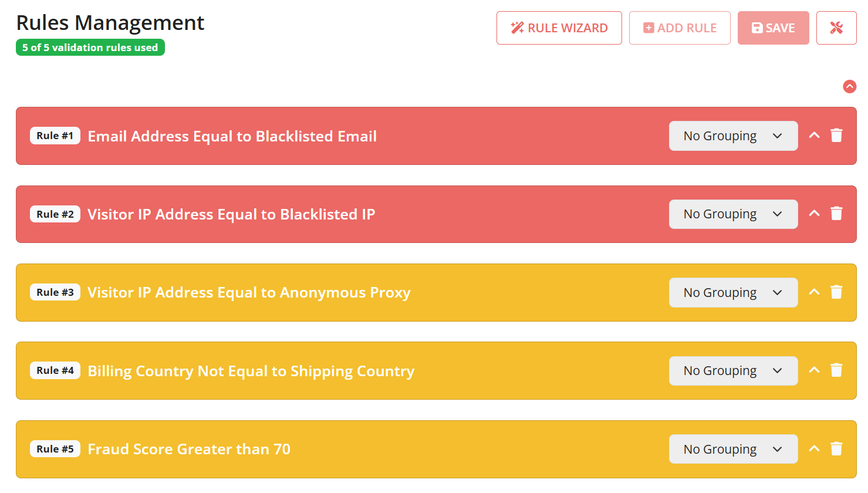
Task: Open grouping dropdown for Rule #2
Action: (x=733, y=214)
